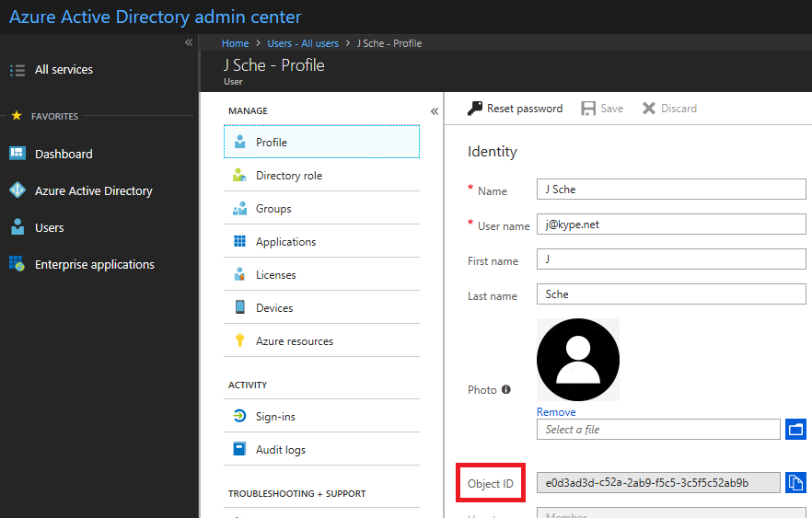Open Azure resources menu item
The width and height of the screenshot is (812, 518).
click(321, 340)
